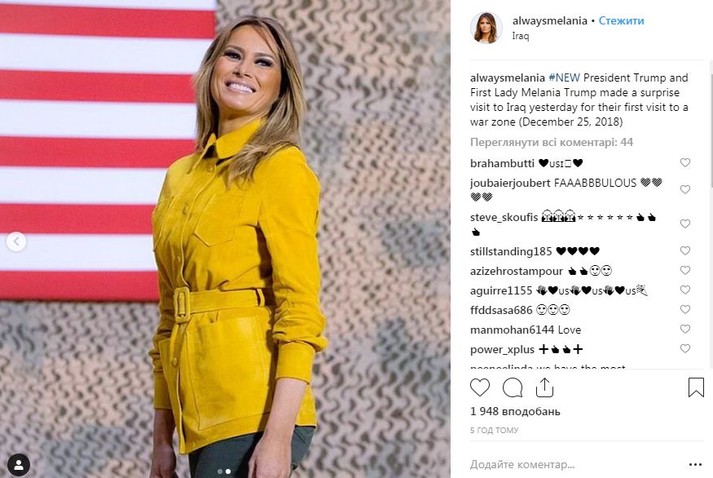Open the comment bubble icon

[x=512, y=388]
